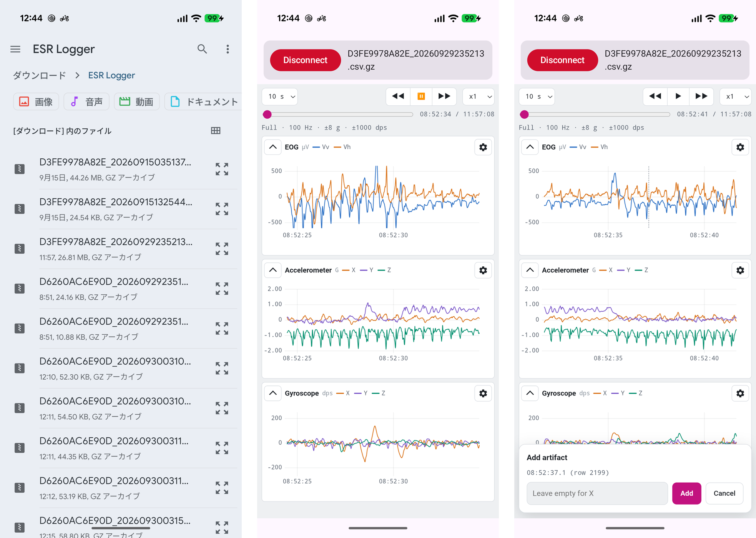The height and width of the screenshot is (538, 756).
Task: Click Disconnect button in middle screen
Action: pos(305,60)
